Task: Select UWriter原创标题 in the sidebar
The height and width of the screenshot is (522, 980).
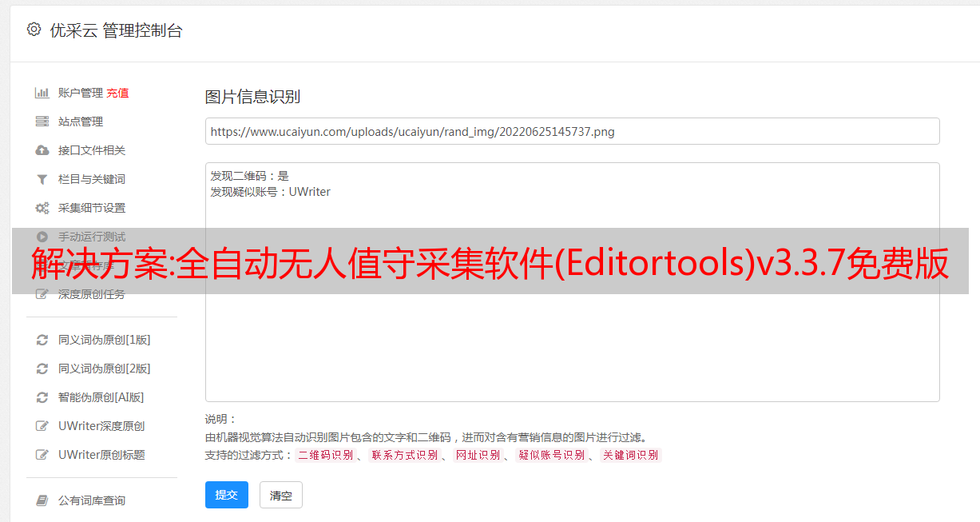Action: 101,455
